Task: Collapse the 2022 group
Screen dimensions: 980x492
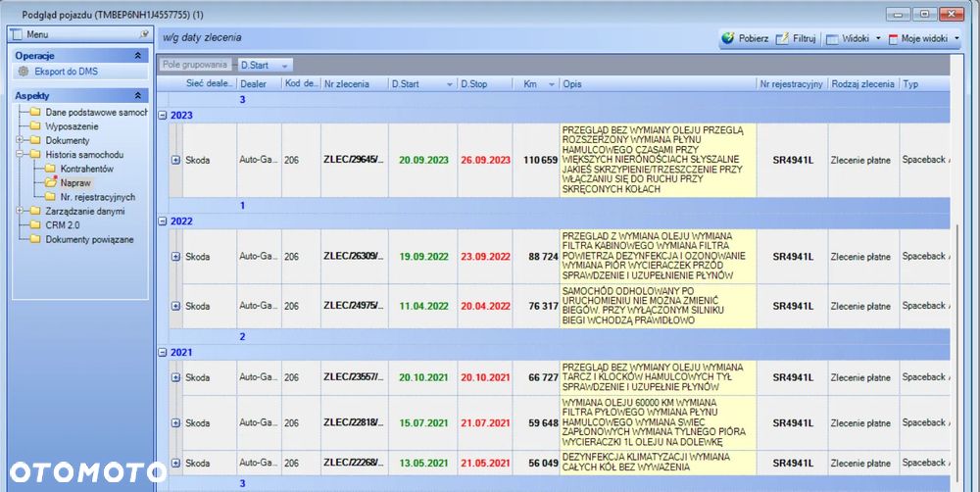Action: point(163,221)
